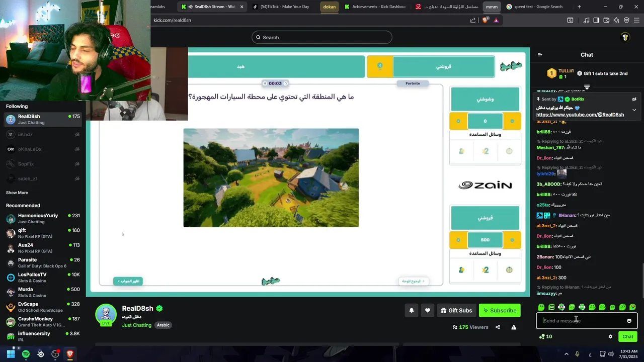Screen dimensions: 644x362
Task: Switch to the mmm tab
Action: pos(492,7)
